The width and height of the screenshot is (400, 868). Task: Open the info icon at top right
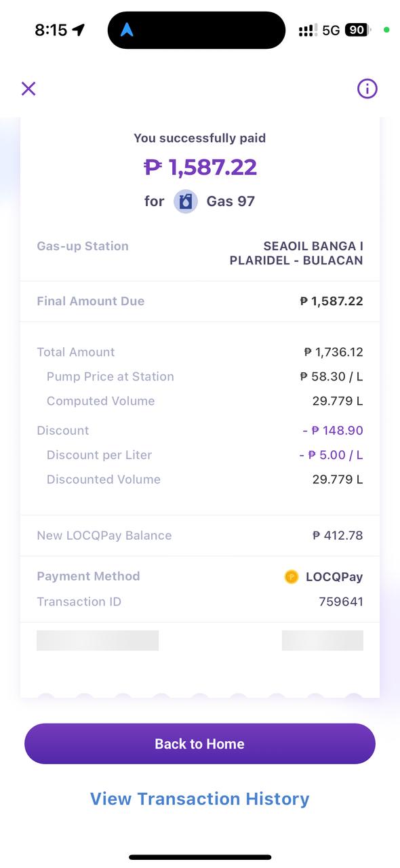point(367,88)
